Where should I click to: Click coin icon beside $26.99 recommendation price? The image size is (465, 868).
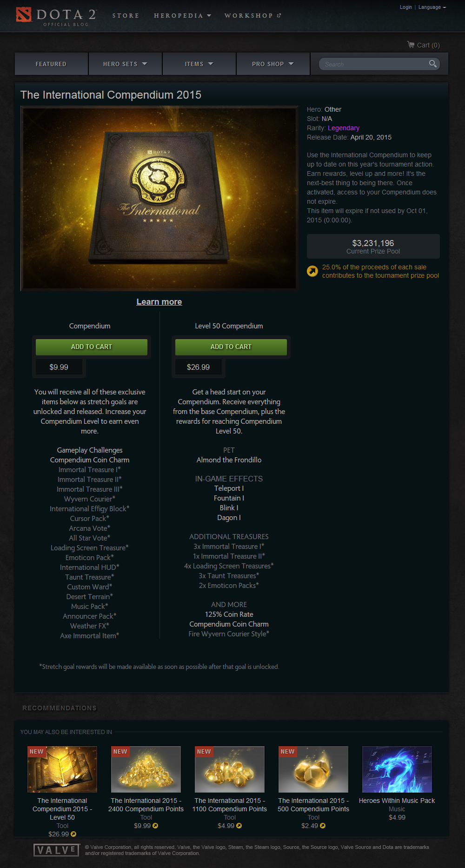coord(73,834)
